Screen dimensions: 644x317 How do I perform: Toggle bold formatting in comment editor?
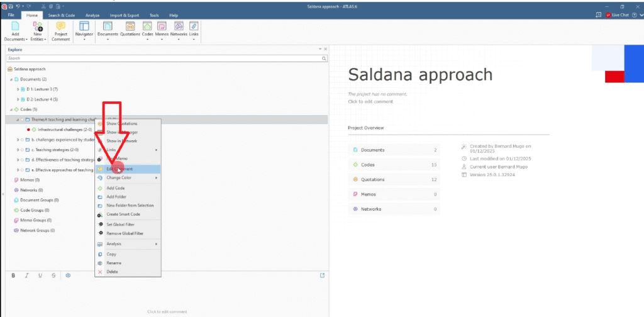tap(13, 275)
